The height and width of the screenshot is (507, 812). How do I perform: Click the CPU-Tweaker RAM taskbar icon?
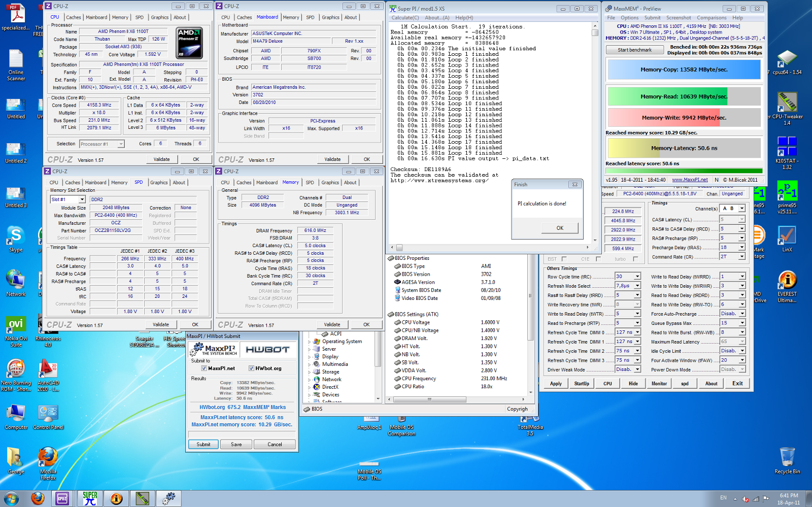[143, 498]
